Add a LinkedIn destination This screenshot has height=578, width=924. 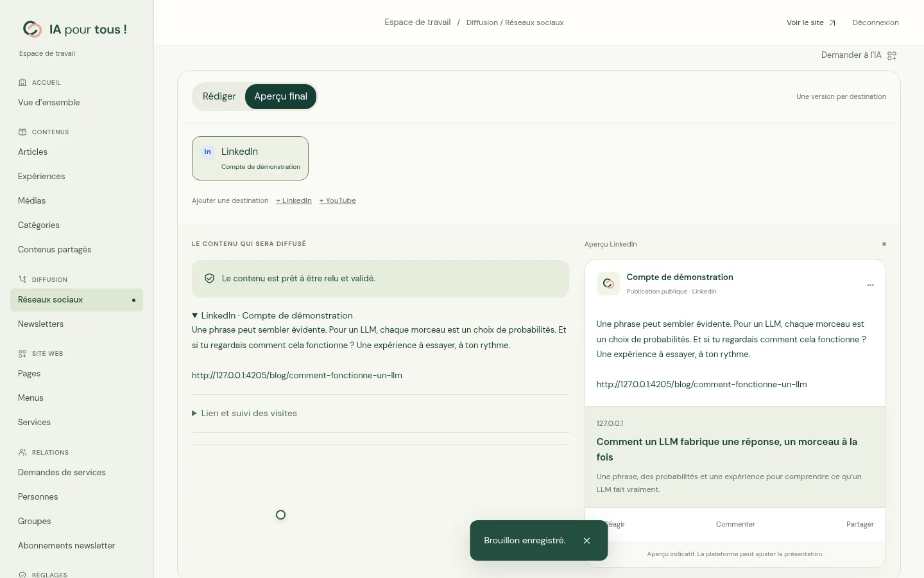tap(294, 200)
